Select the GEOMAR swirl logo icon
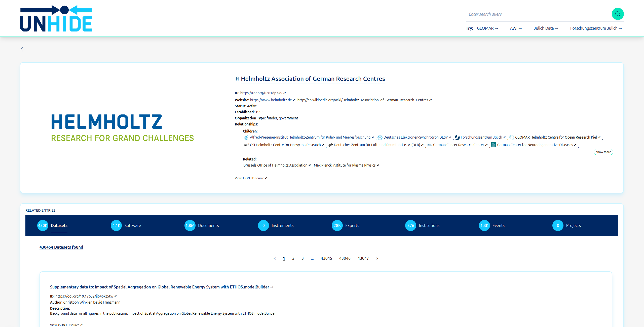Screen dimensions: 644x327 point(511,137)
